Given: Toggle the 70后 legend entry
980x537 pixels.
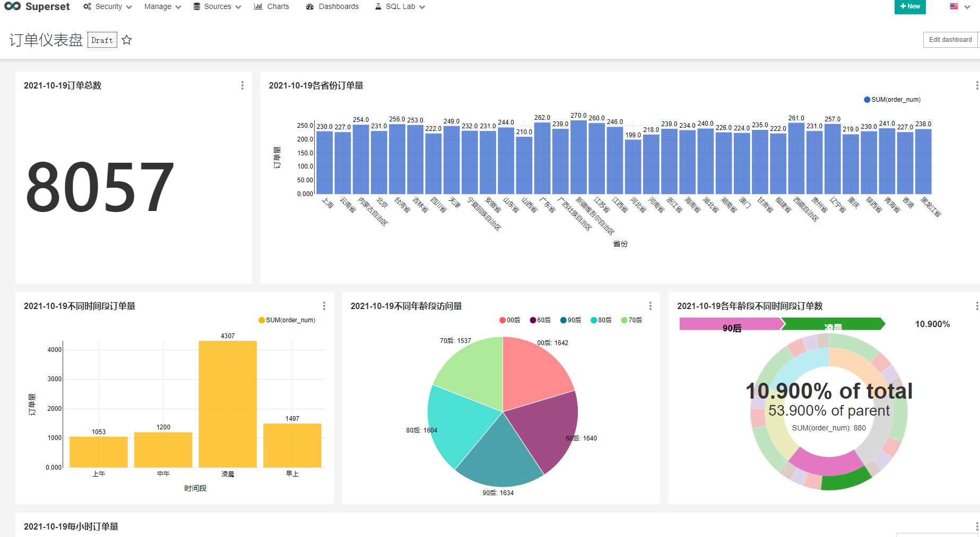Looking at the screenshot, I should tap(632, 320).
